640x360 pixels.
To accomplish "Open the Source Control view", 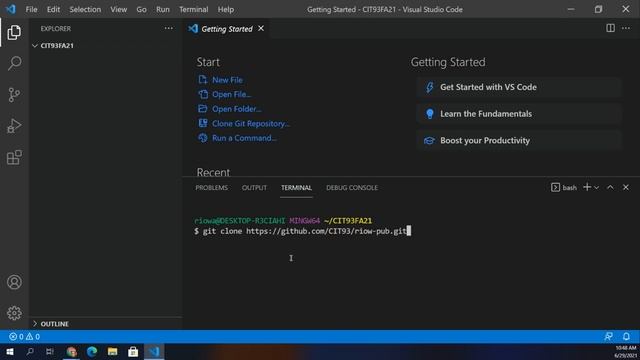I will [14, 95].
